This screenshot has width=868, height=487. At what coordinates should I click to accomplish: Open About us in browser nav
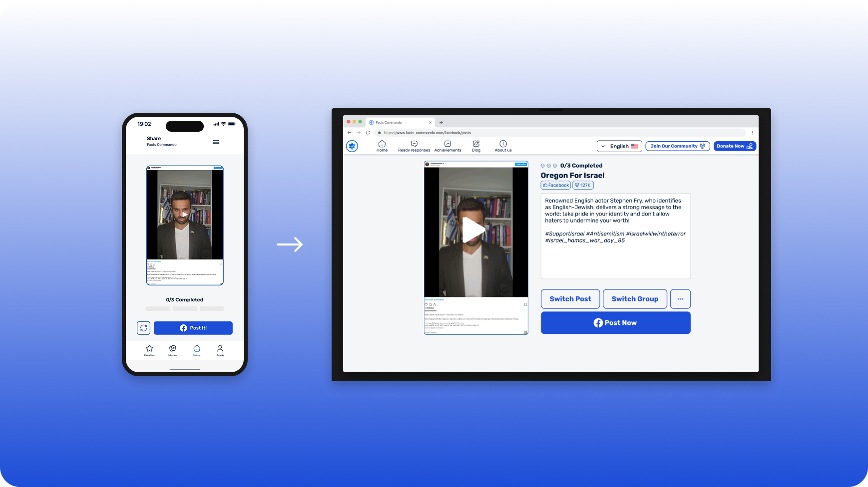tap(503, 146)
